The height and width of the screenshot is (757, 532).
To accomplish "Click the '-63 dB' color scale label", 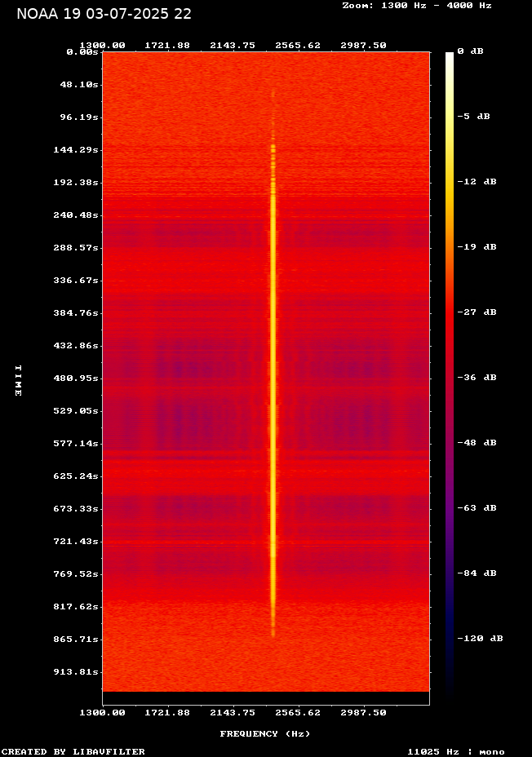I will 477,508.
